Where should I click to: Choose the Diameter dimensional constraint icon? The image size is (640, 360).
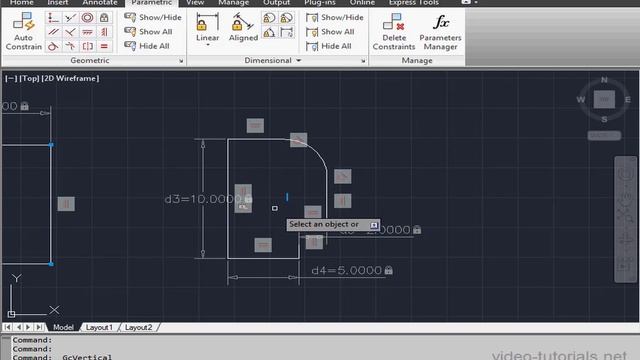click(287, 18)
